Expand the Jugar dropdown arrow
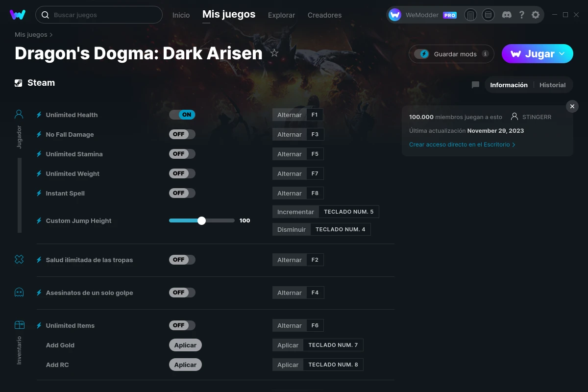This screenshot has height=392, width=588. [562, 53]
